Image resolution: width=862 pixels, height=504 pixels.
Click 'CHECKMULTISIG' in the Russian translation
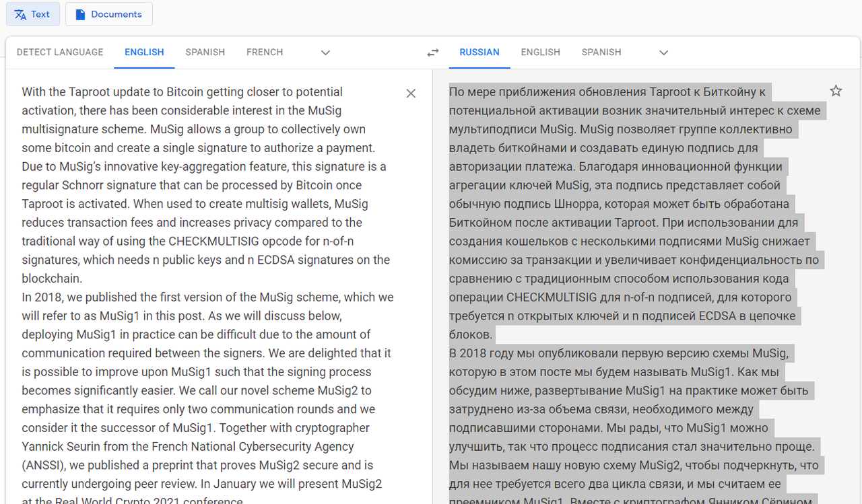point(552,297)
